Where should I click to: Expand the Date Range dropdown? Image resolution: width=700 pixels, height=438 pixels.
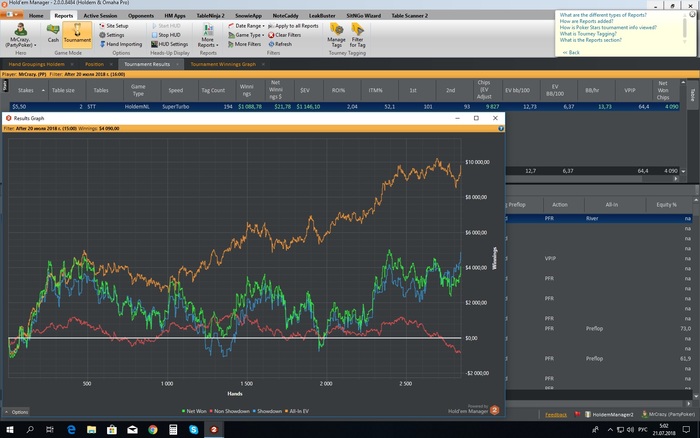pyautogui.click(x=247, y=25)
